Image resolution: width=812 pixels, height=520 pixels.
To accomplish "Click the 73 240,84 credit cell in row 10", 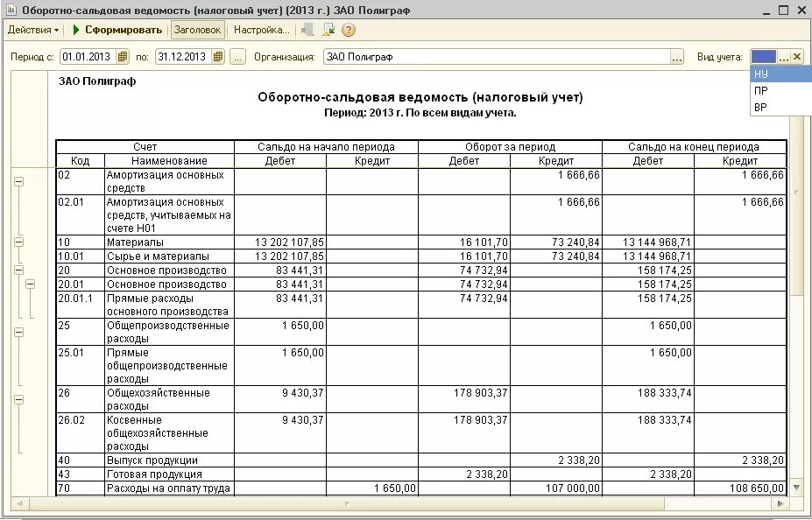I will click(555, 242).
